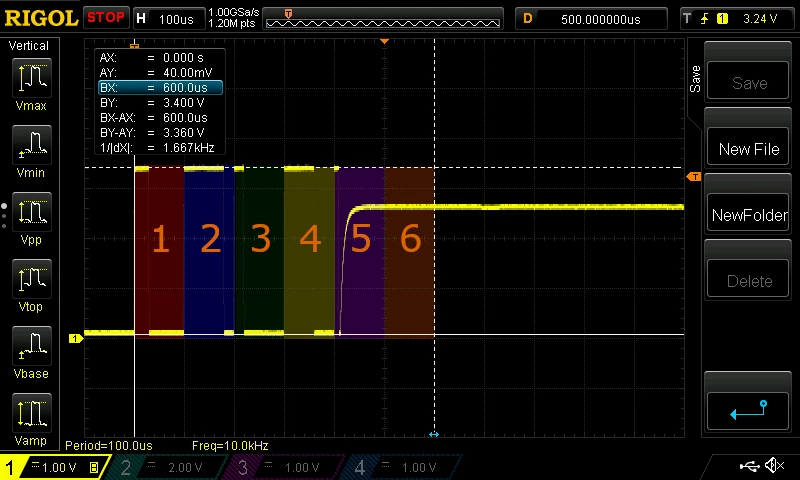Screen dimensions: 800x480
Task: Click the orange T marker in memory bar
Action: pos(288,14)
